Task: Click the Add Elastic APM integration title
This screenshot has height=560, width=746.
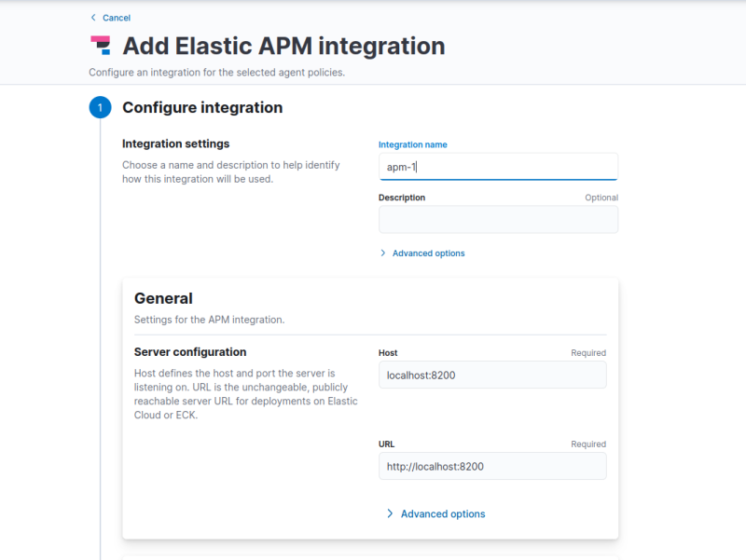Action: 283,46
